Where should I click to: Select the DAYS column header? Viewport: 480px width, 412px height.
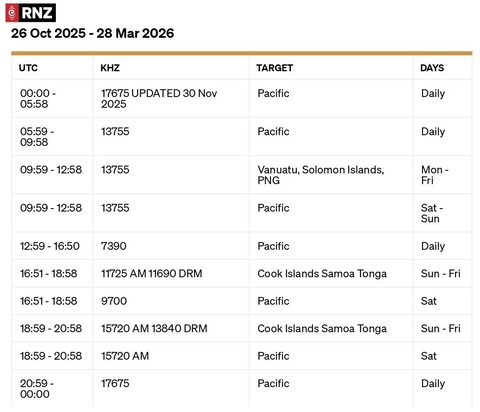tap(432, 68)
